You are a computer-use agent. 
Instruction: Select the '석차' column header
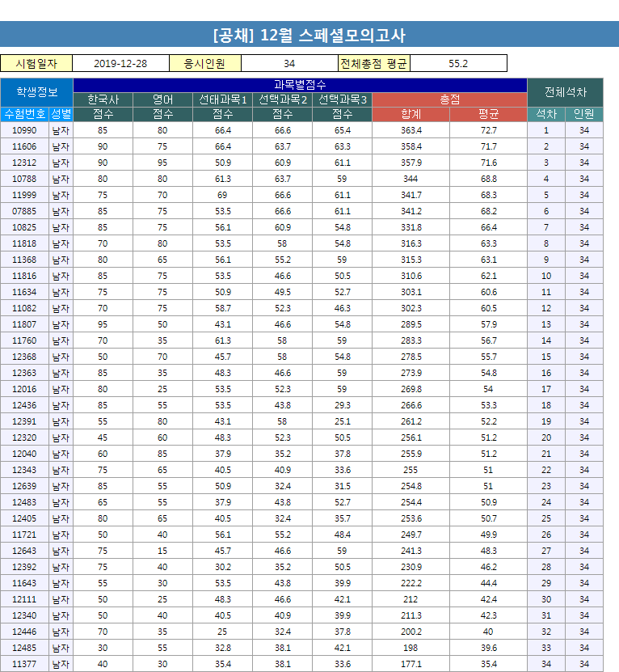tap(546, 114)
